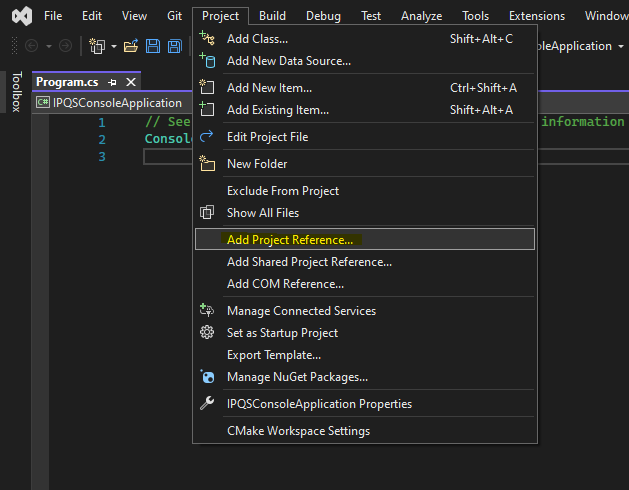Open the Git menu
Viewport: 629px width, 490px height.
click(x=174, y=16)
